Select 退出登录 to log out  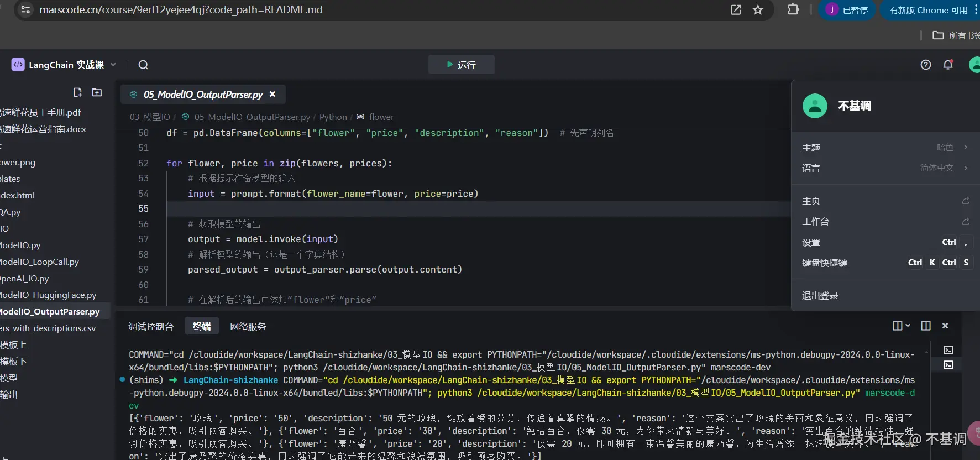[820, 296]
